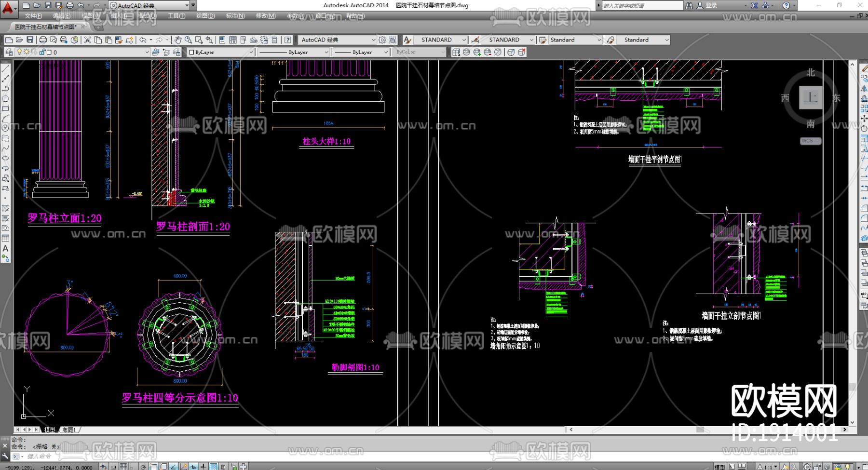Click the Undo arrow in standard toolbar
The height and width of the screenshot is (470, 868).
tap(143, 40)
